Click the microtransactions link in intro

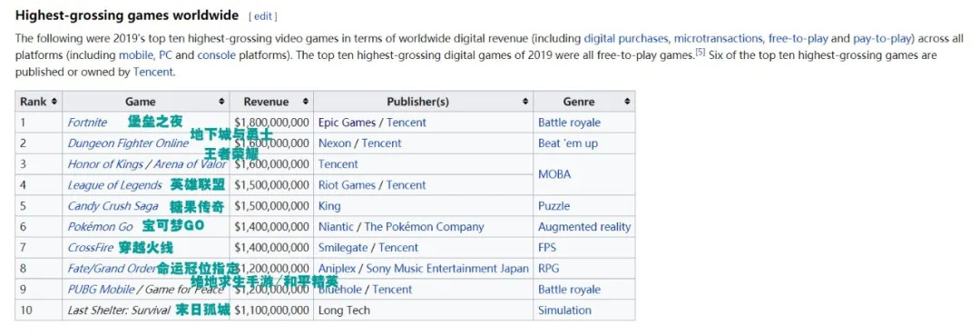pos(718,38)
